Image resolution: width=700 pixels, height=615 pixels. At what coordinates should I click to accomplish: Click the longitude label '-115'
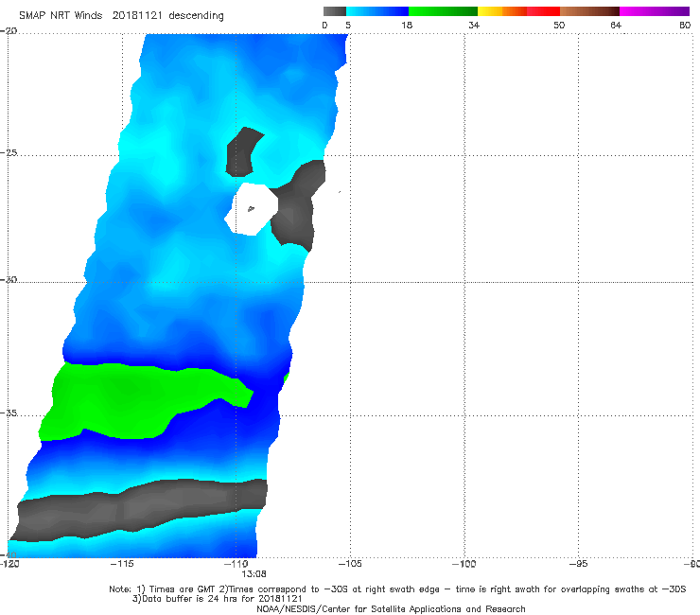coord(122,564)
